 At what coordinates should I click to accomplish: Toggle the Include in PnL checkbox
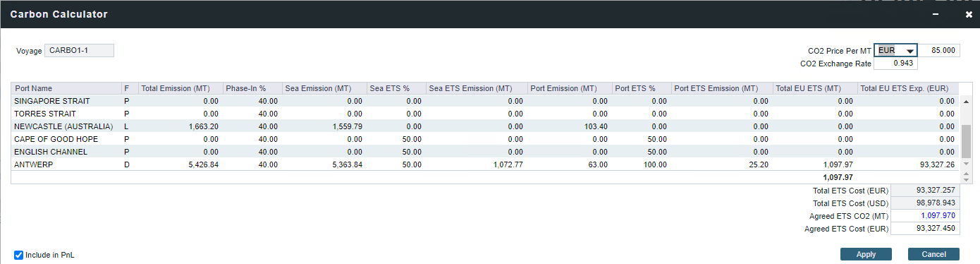pyautogui.click(x=19, y=255)
